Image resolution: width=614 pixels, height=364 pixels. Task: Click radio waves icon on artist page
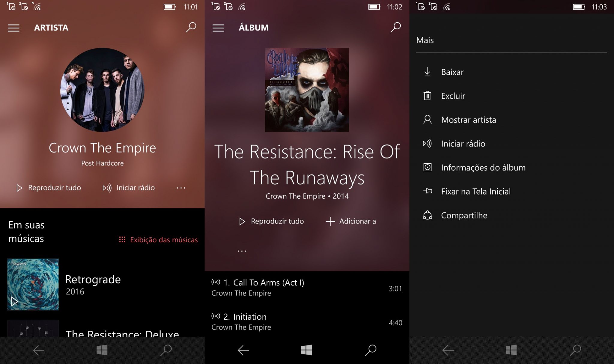coord(107,188)
